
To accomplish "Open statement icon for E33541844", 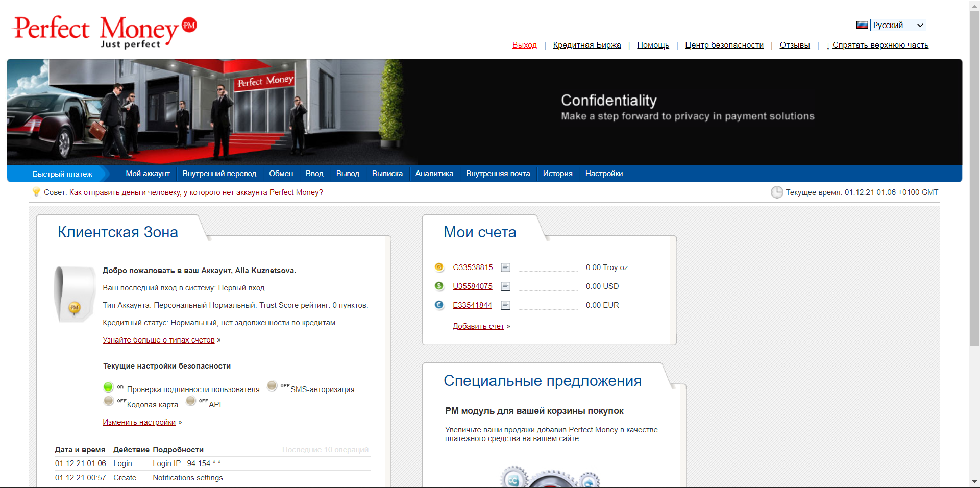I will click(505, 305).
